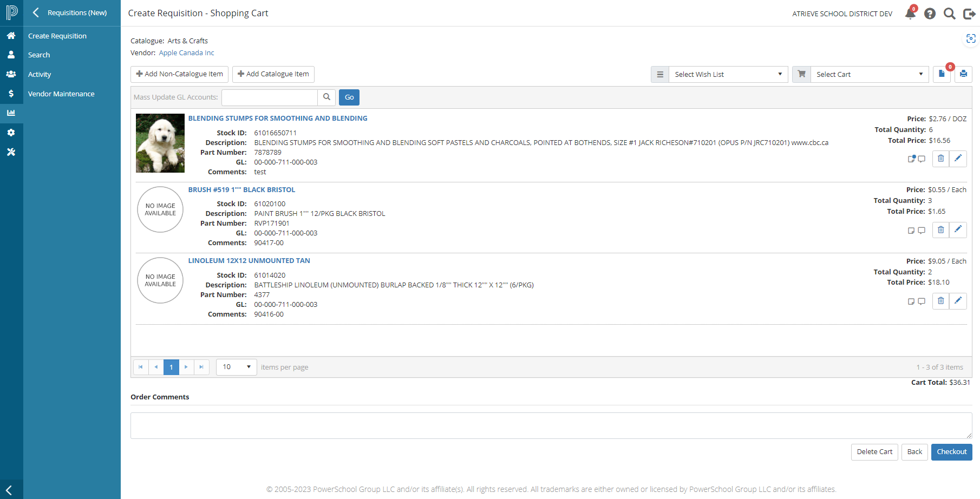The image size is (980, 499).
Task: Open the items per page dropdown
Action: tap(237, 367)
